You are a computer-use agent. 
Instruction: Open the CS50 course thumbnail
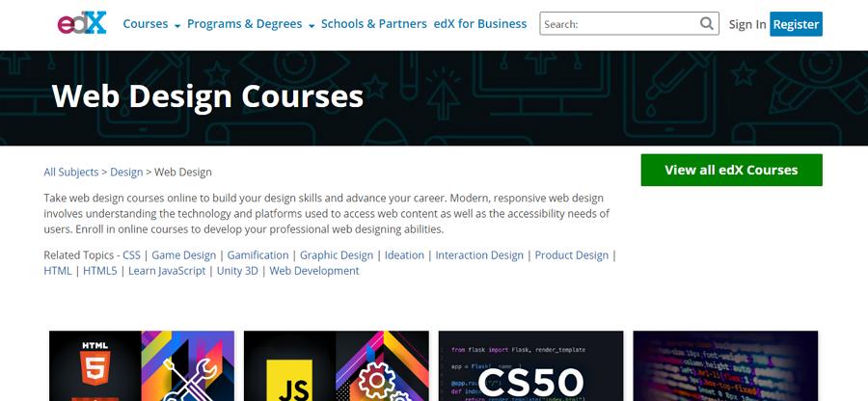[x=530, y=365]
